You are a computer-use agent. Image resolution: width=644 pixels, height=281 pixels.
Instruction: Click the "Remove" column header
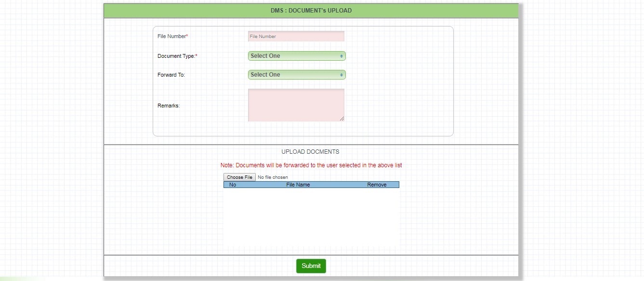tap(377, 185)
